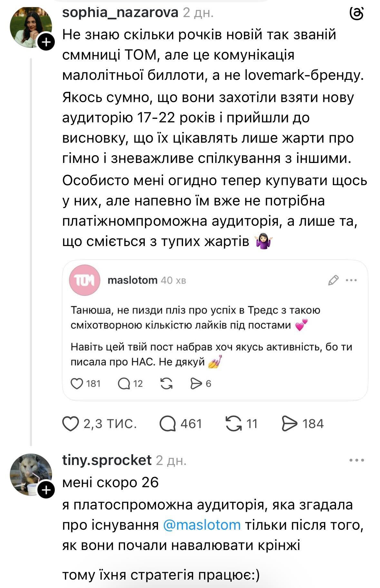Repost sophia_nazarova's post

[234, 424]
